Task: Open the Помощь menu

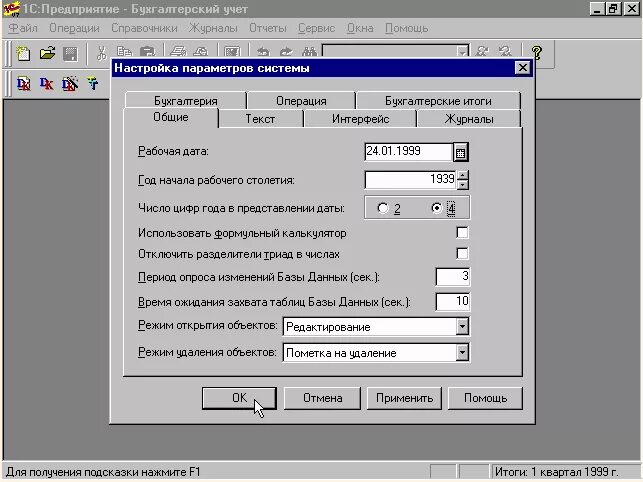Action: point(406,28)
